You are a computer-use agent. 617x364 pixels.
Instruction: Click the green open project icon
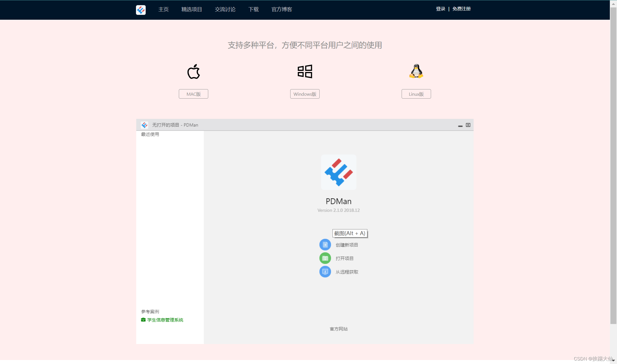tap(325, 258)
